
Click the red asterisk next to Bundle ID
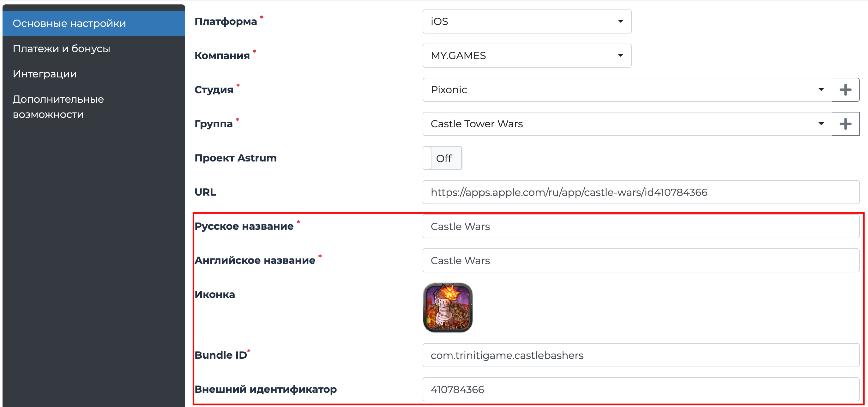248,351
